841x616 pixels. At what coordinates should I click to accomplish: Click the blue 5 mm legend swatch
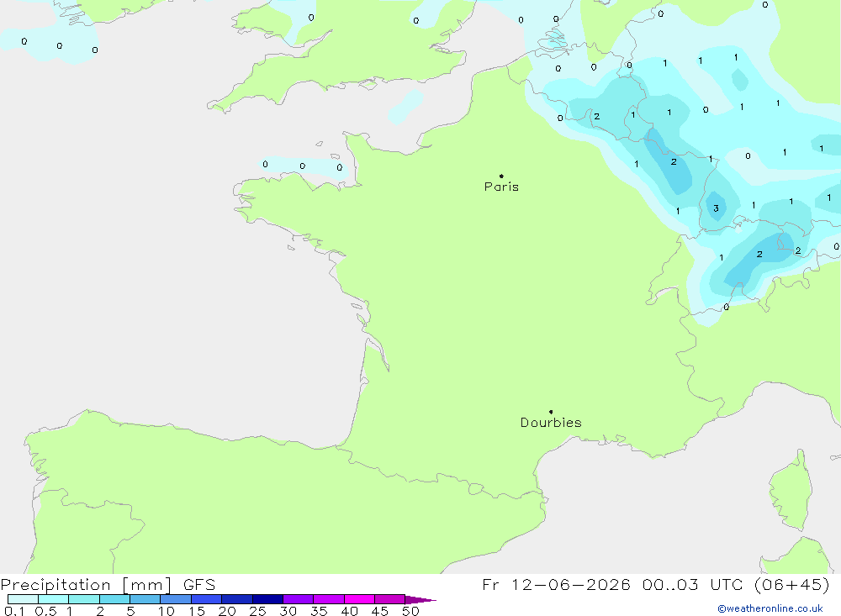(145, 599)
